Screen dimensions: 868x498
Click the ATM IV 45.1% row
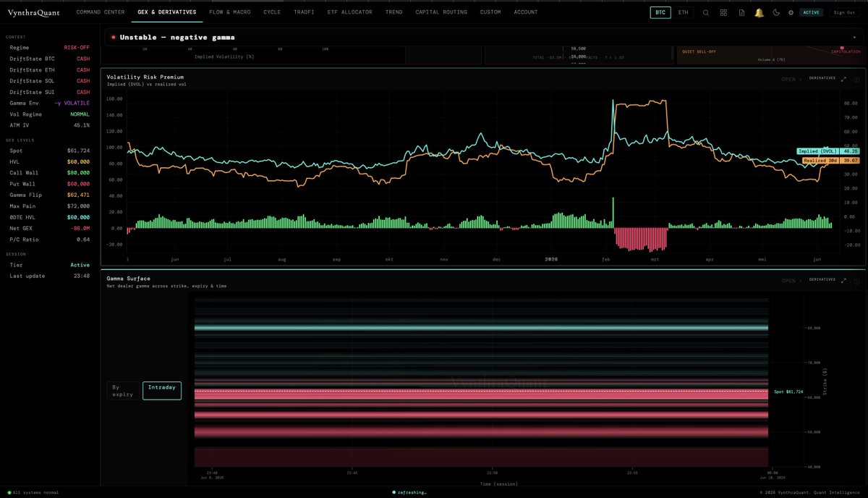[x=50, y=125]
